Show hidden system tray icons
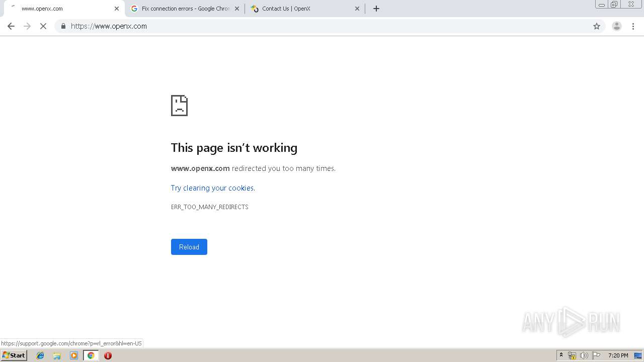 click(561, 355)
